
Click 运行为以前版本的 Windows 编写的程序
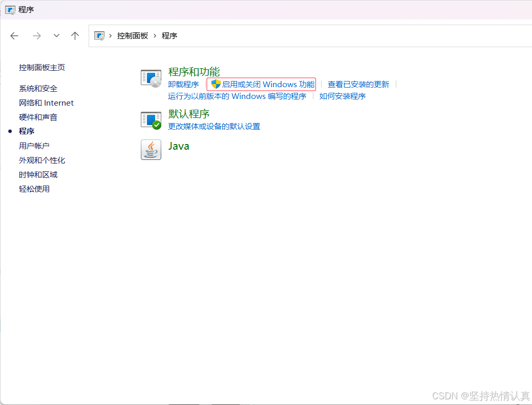tap(237, 96)
